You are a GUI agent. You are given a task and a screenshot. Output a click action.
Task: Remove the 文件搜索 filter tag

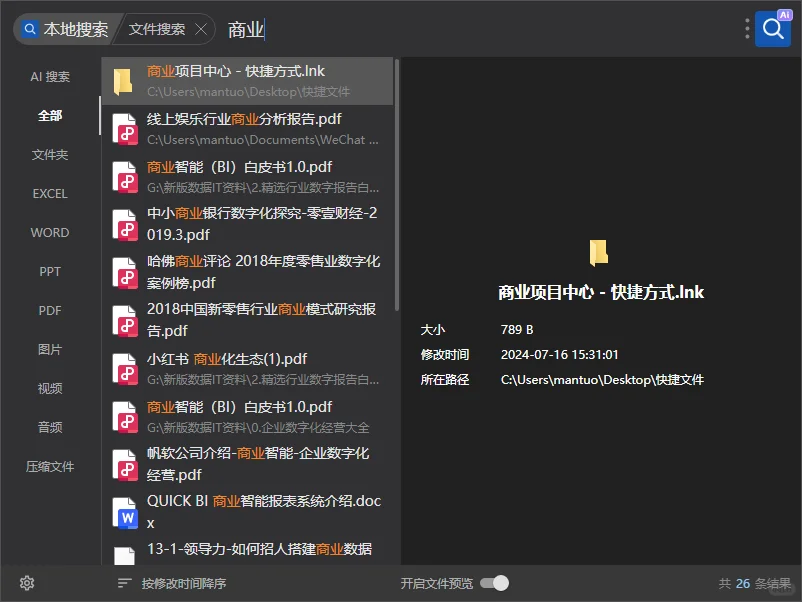[202, 29]
